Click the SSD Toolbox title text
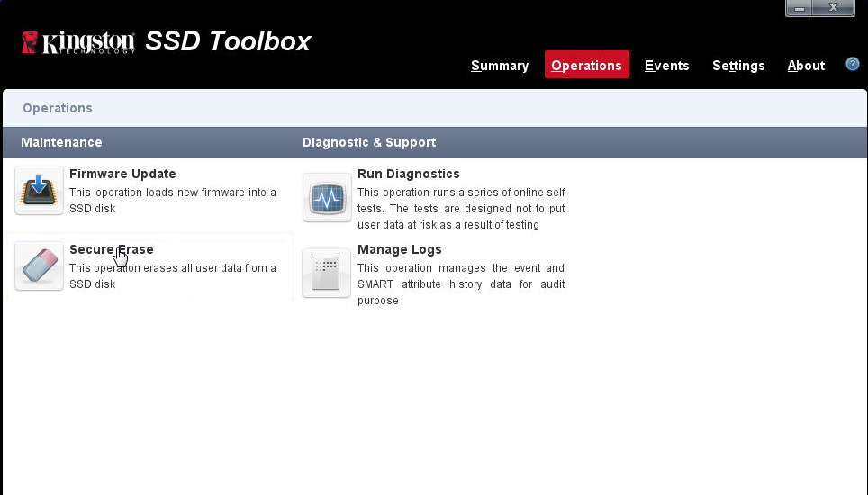This screenshot has height=495, width=868. [228, 40]
